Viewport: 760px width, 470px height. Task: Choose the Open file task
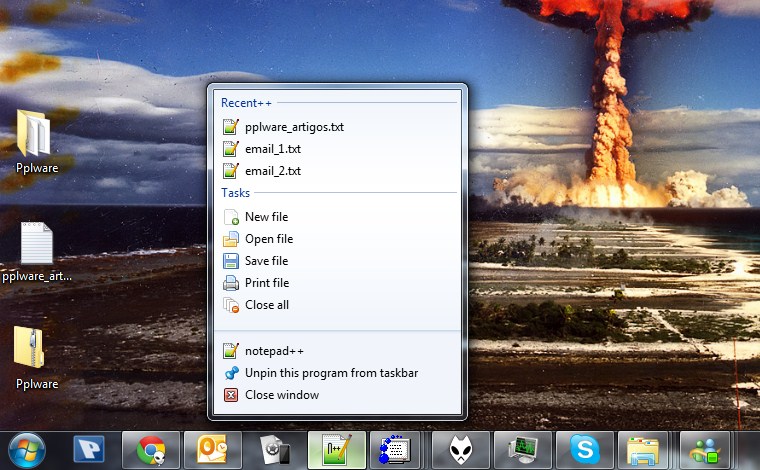point(337,239)
